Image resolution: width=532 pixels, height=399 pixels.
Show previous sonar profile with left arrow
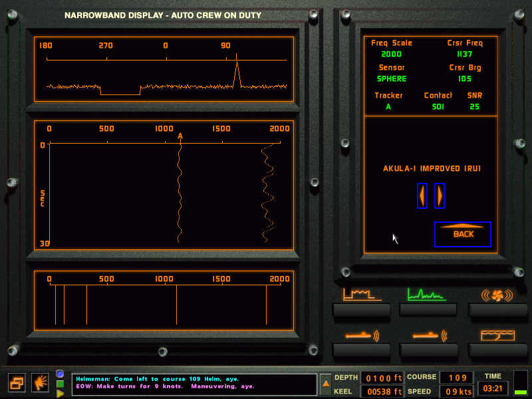tap(422, 196)
